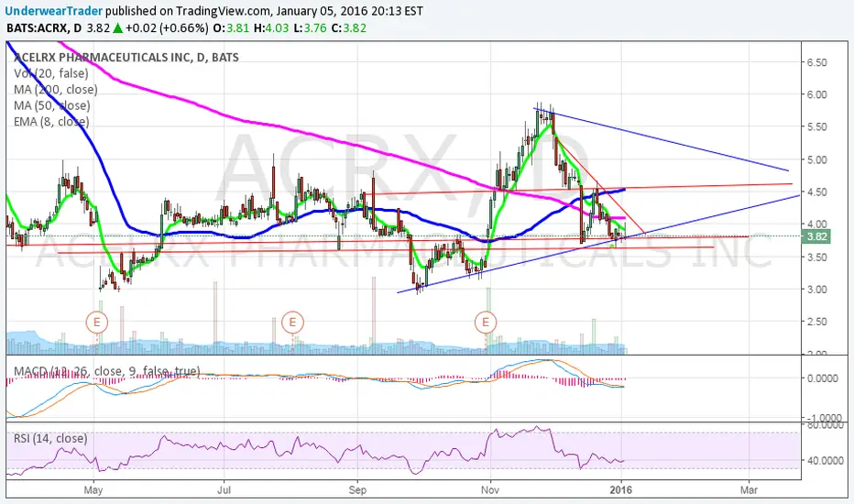Click the current price tag 3.82
This screenshot has height=504, width=854.
pos(816,236)
